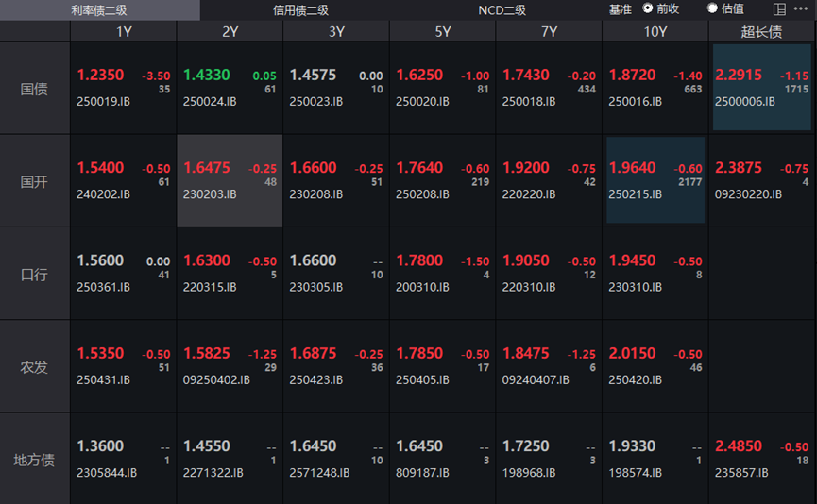
Task: Switch to the 利率债二级 tab
Action: (x=99, y=9)
